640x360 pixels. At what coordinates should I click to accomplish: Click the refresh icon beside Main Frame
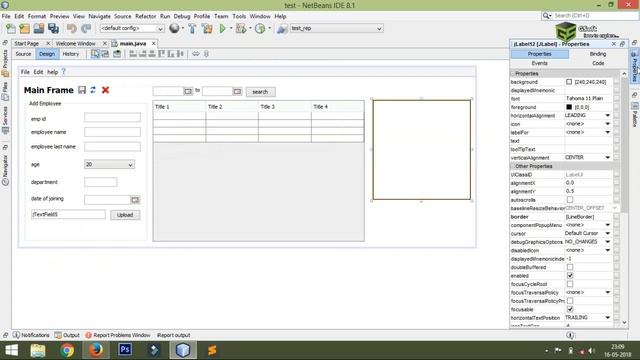coord(93,90)
